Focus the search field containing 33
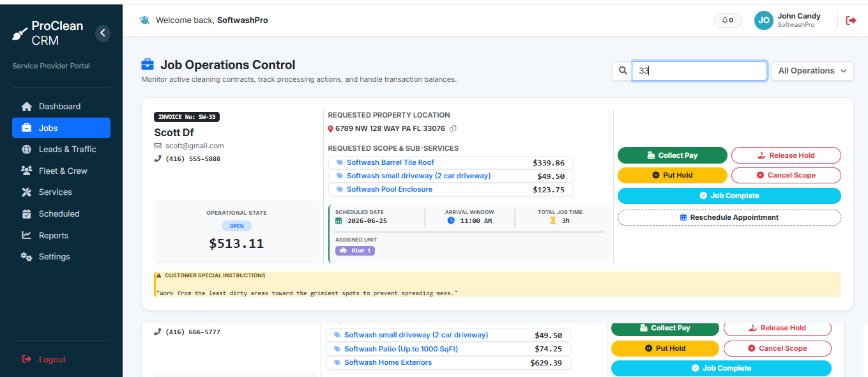This screenshot has width=868, height=377. coord(699,71)
